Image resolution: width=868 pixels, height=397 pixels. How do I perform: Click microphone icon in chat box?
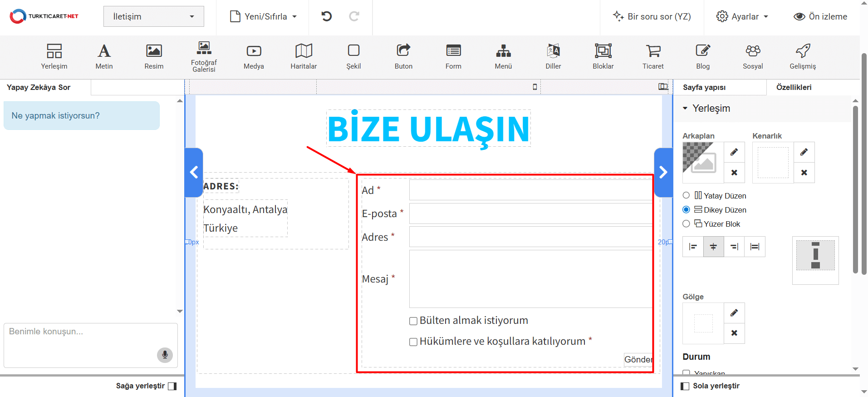pyautogui.click(x=165, y=355)
